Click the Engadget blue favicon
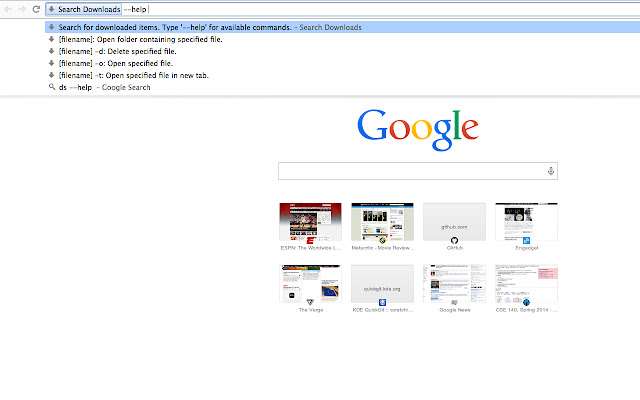The width and height of the screenshot is (640, 400). 526,240
